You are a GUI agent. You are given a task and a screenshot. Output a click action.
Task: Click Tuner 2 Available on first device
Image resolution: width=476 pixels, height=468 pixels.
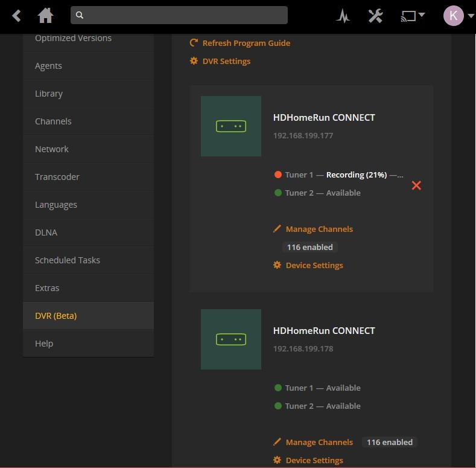pyautogui.click(x=323, y=193)
